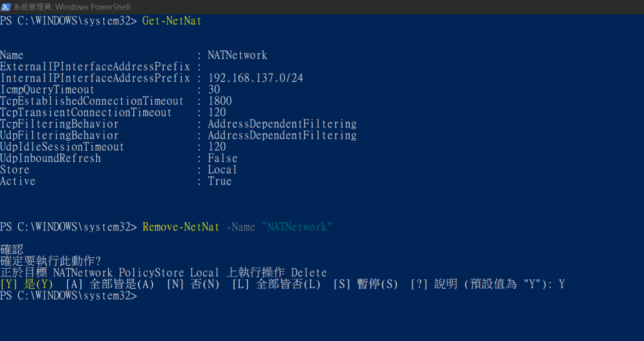Click the IcmpQueryTimeout value 30

(214, 89)
